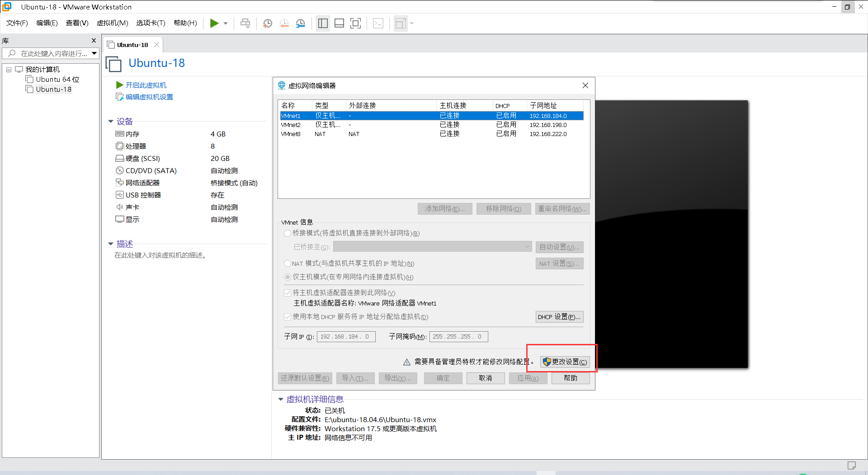Enter full screen mode icon
The image size is (868, 475).
(x=356, y=23)
